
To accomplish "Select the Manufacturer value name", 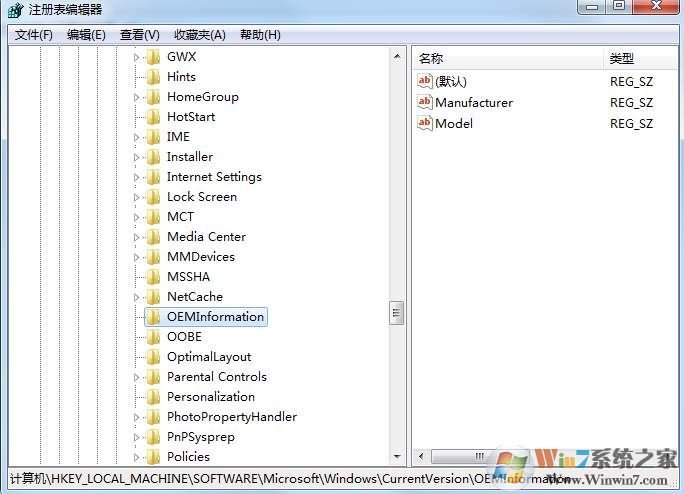I will click(x=474, y=103).
